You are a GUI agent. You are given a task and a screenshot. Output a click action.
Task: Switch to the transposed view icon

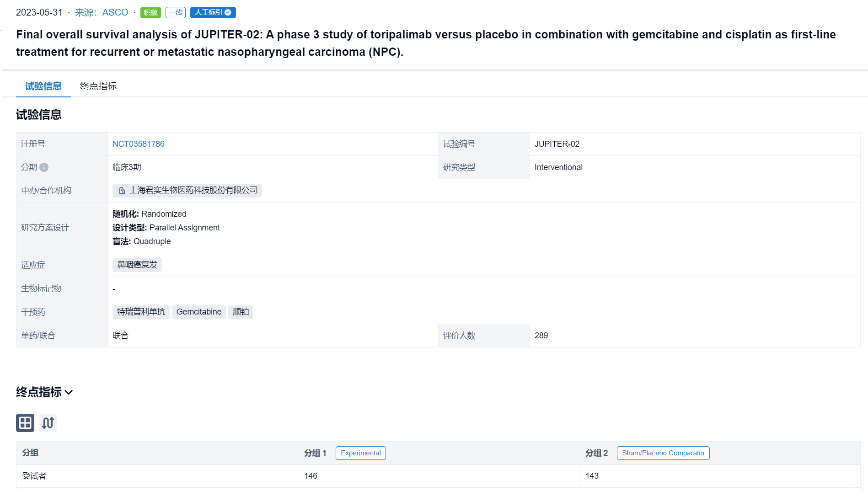[x=48, y=423]
